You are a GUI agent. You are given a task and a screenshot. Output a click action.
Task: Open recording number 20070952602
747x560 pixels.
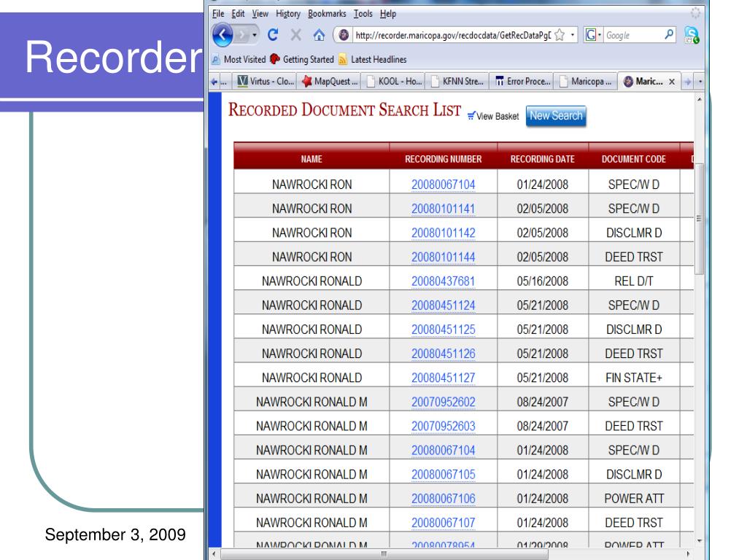click(443, 401)
